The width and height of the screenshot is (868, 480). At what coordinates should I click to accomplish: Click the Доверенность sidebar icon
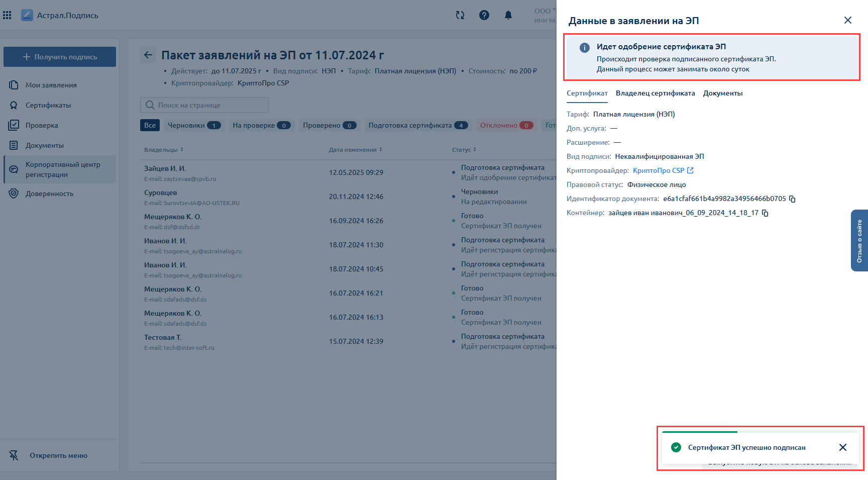14,194
